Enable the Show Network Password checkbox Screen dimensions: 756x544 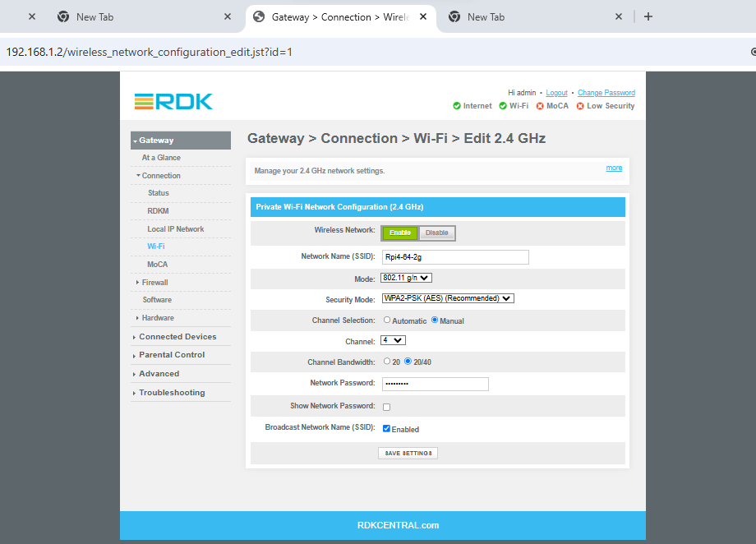click(x=387, y=407)
